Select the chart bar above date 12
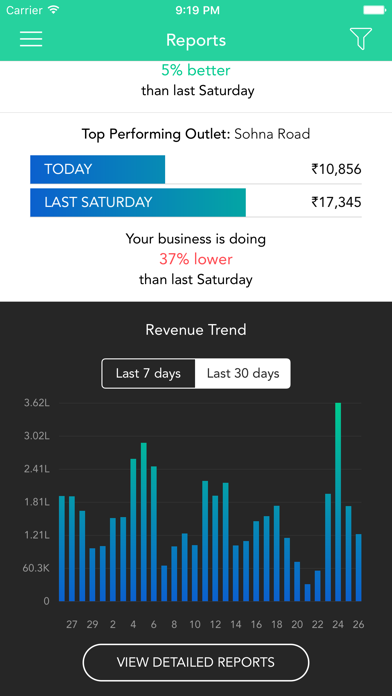The width and height of the screenshot is (392, 696). (215, 548)
